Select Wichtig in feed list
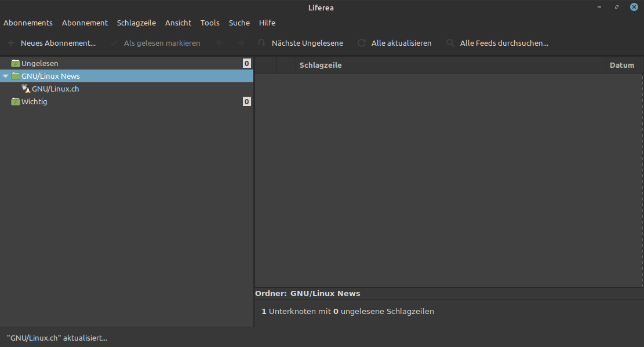 34,101
